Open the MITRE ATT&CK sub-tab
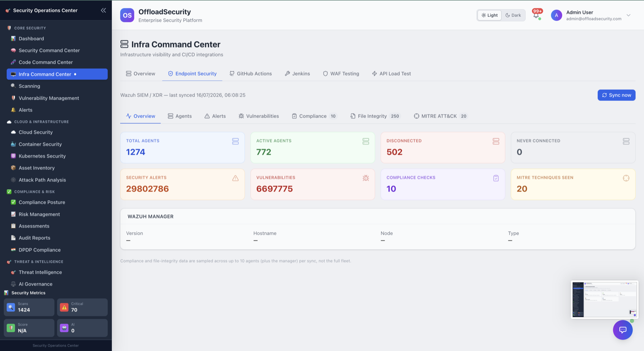This screenshot has height=351, width=644. coord(440,116)
